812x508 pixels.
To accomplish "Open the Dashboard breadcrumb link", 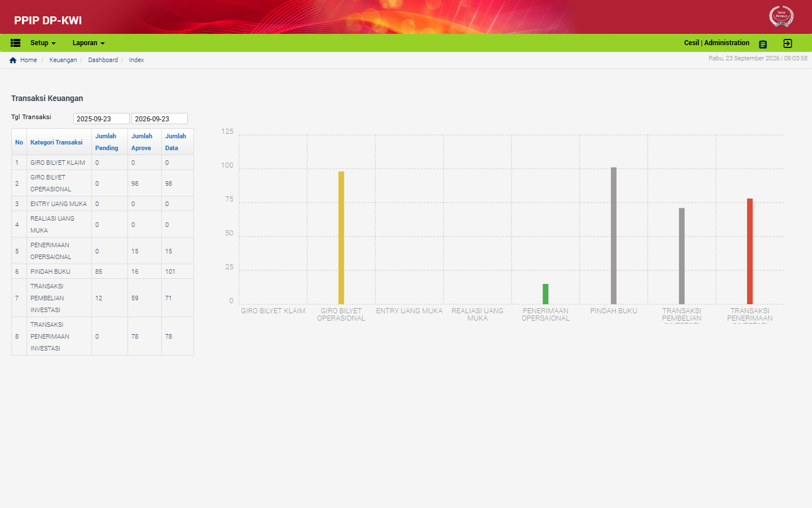I will 103,60.
